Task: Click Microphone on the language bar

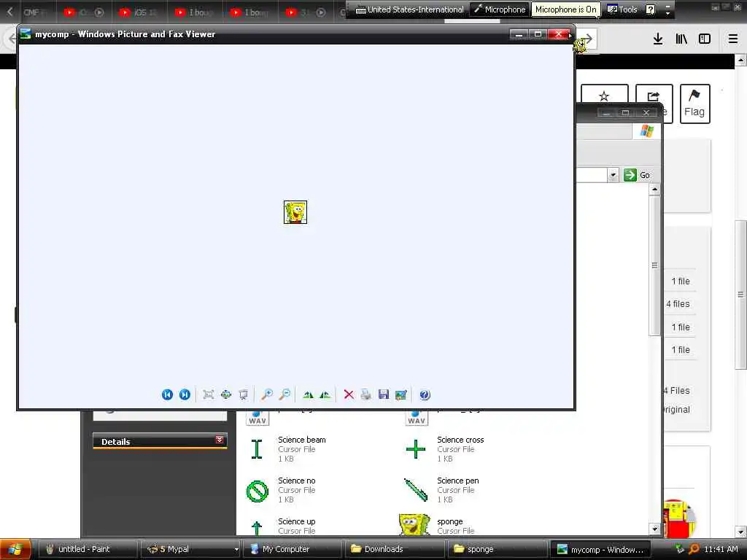Action: (500, 9)
